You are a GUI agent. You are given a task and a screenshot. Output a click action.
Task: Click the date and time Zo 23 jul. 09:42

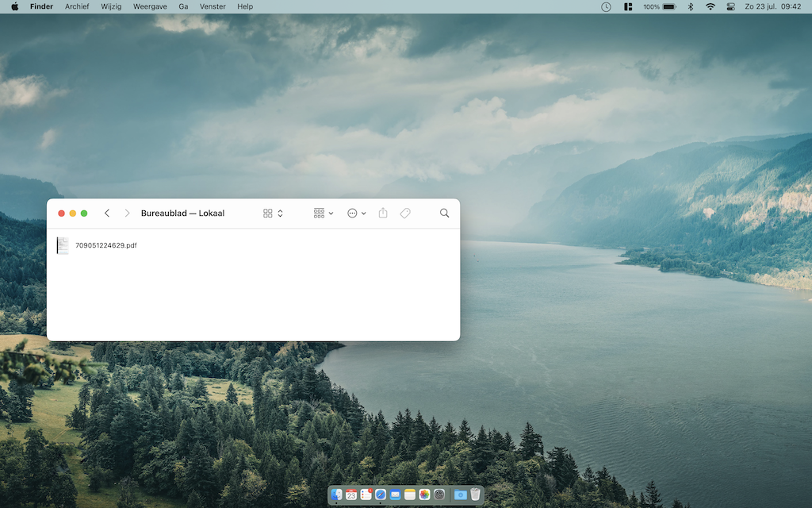tap(772, 6)
